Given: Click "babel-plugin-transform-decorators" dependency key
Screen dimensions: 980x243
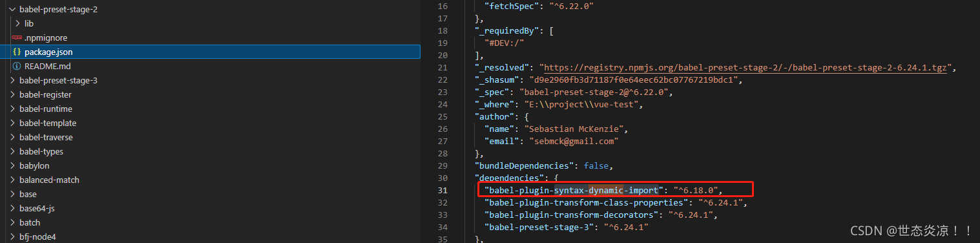Looking at the screenshot, I should (x=571, y=215).
